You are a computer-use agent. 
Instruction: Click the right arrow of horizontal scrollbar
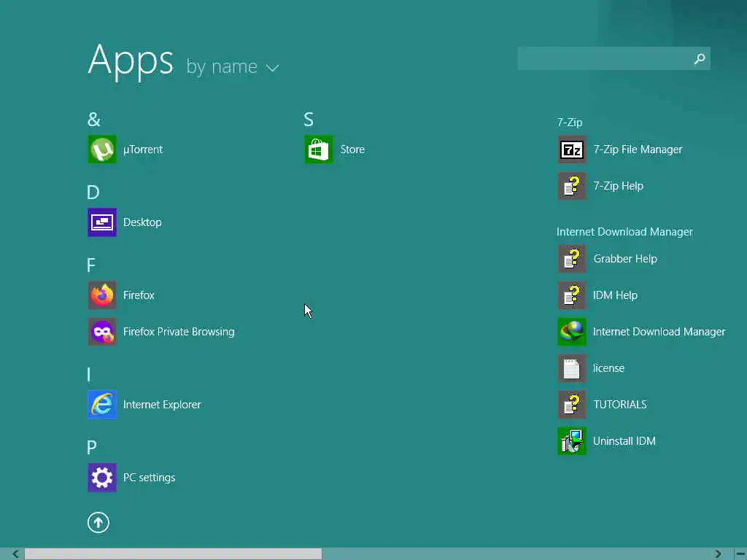coord(718,554)
